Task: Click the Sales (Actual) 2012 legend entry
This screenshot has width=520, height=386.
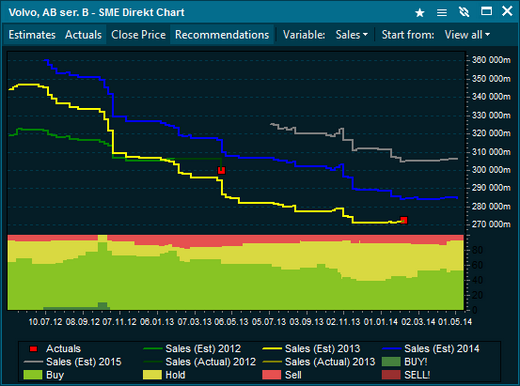Action: coord(200,362)
